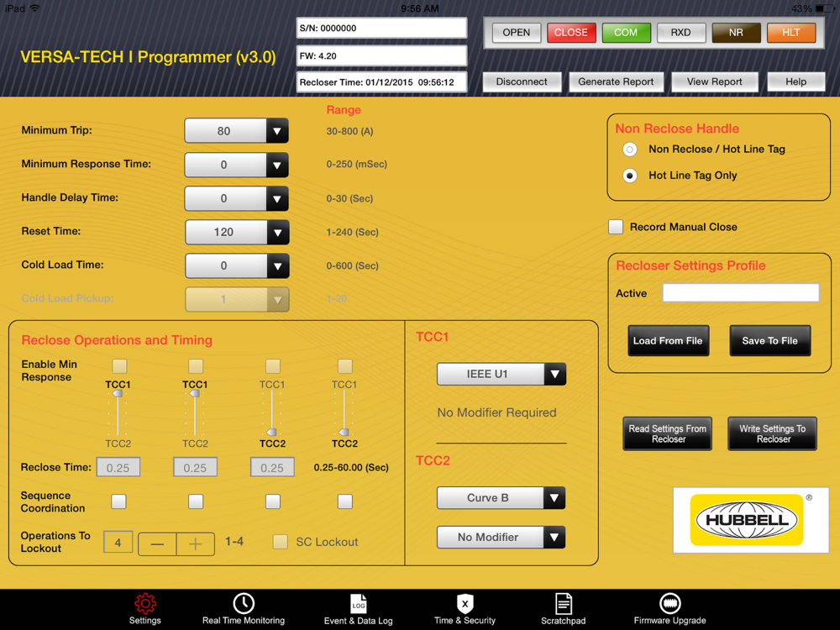Toggle fourth Sequence Coordination checkbox
The height and width of the screenshot is (630, 840).
tap(345, 501)
